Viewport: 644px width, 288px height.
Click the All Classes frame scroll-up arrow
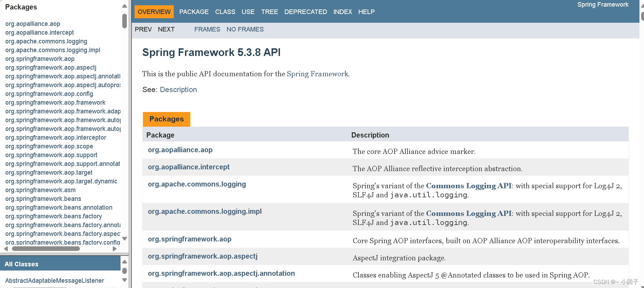124,262
